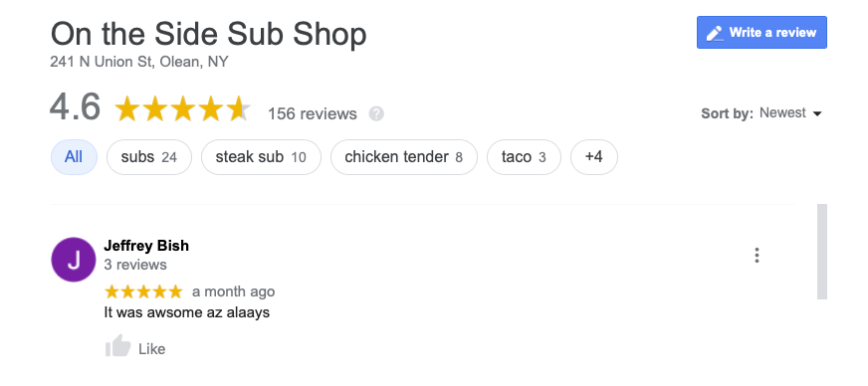Expand more filters with the +4 chip
Screen dimensions: 868x386
(594, 157)
